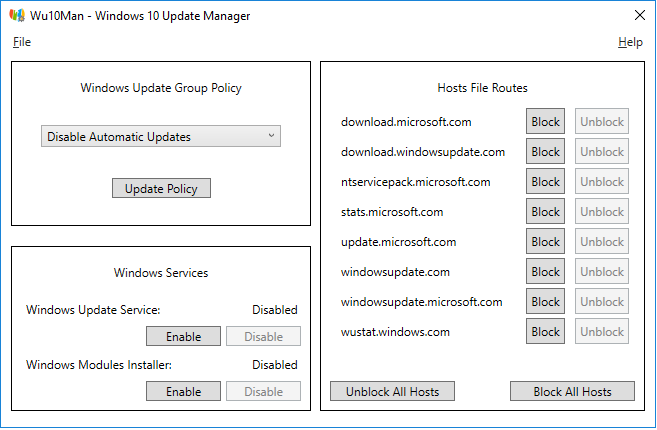The width and height of the screenshot is (657, 430).
Task: Unblock download.windowsupdate.com host
Action: [x=602, y=152]
